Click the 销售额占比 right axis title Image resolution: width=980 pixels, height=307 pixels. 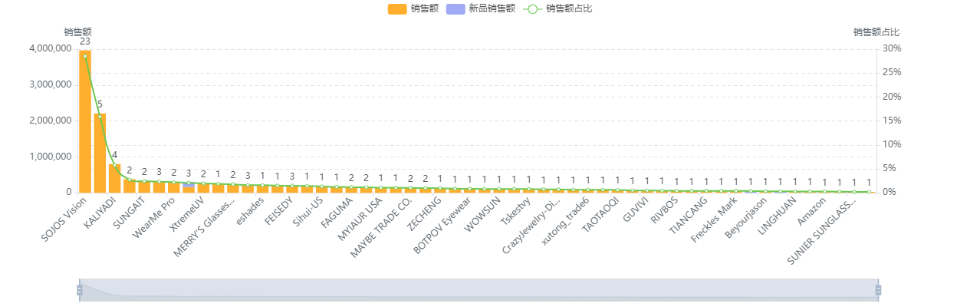point(876,32)
